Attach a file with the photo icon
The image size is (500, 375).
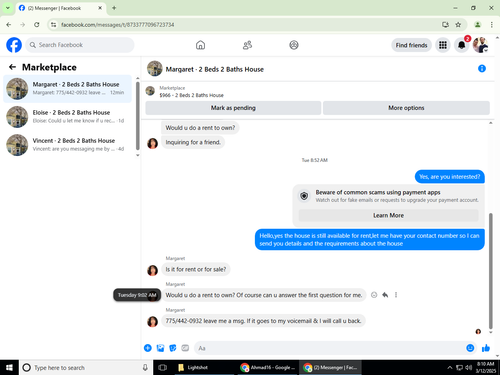160,348
